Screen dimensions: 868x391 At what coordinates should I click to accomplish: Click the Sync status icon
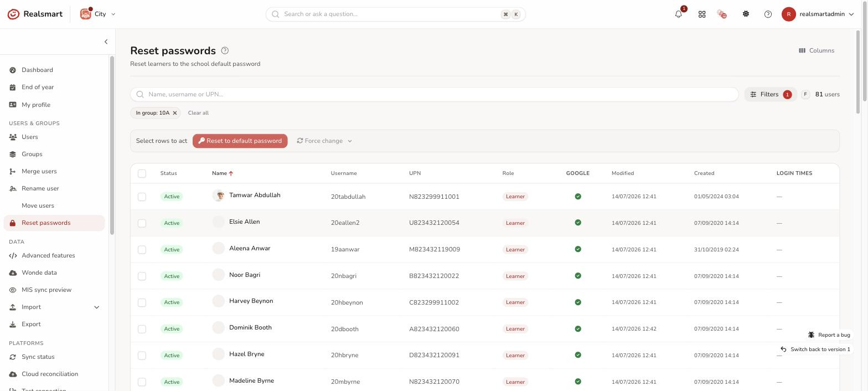(13, 357)
